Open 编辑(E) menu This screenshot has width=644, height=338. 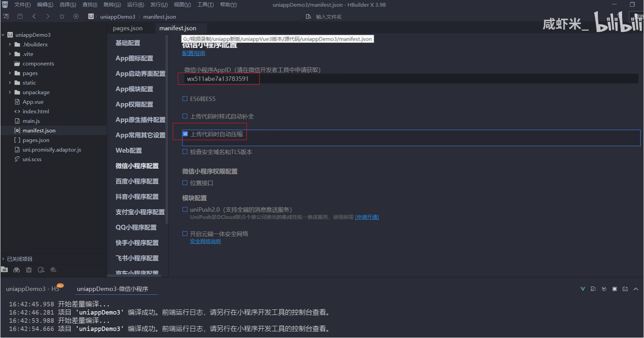click(45, 5)
